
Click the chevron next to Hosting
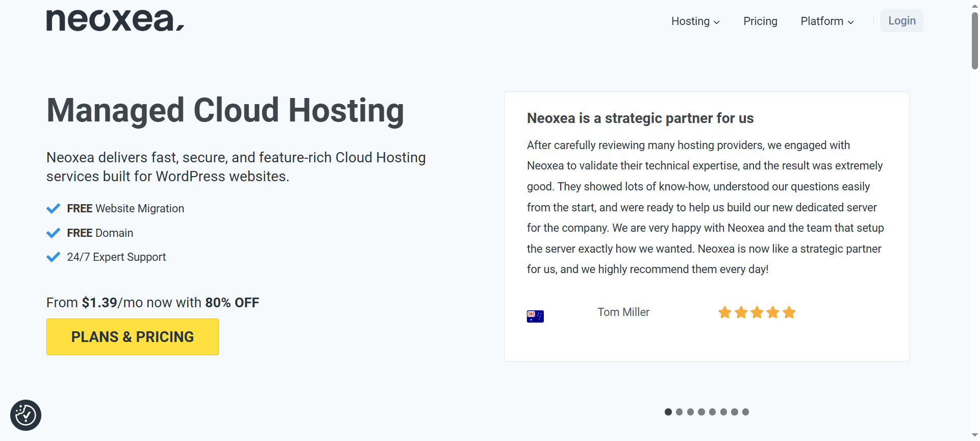(x=717, y=22)
